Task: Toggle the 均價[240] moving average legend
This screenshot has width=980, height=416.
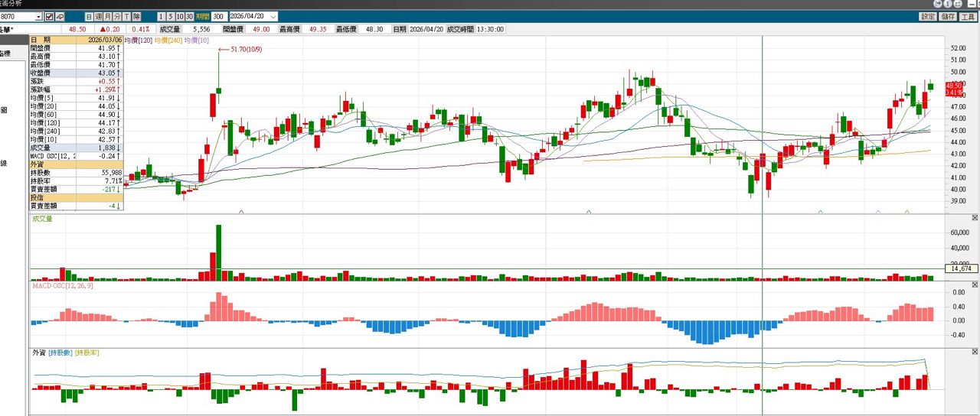Action: click(x=168, y=39)
